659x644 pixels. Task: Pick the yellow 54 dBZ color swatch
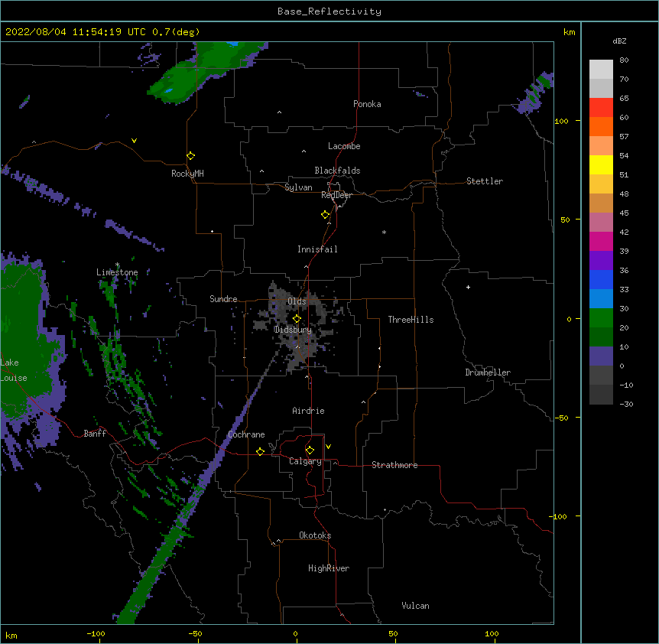click(601, 164)
